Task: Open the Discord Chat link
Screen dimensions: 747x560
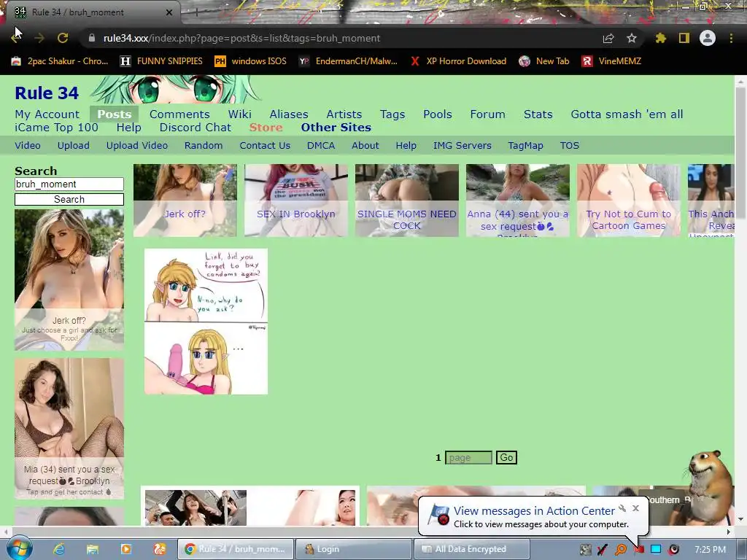Action: pos(196,128)
